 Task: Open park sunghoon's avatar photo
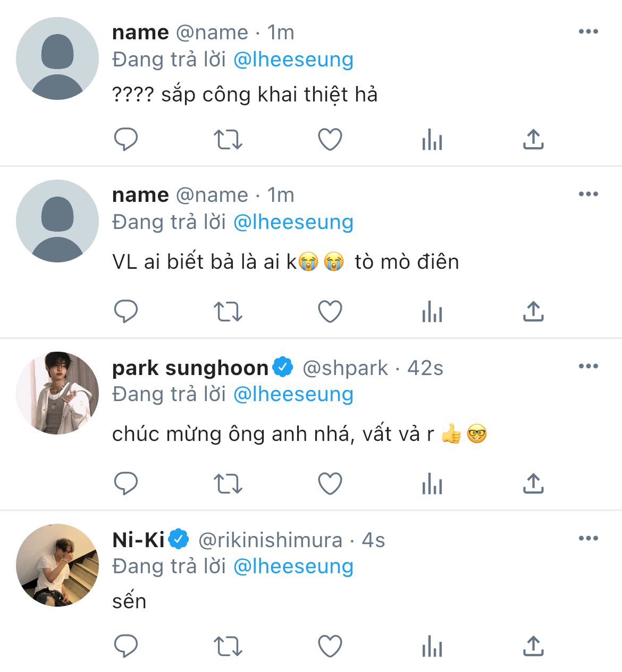tap(57, 393)
